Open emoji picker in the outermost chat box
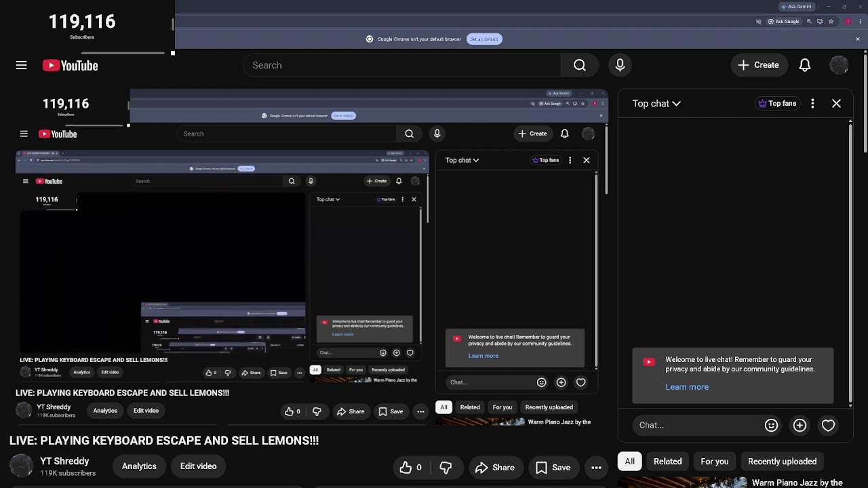Screen dimensions: 868x488 point(771,425)
